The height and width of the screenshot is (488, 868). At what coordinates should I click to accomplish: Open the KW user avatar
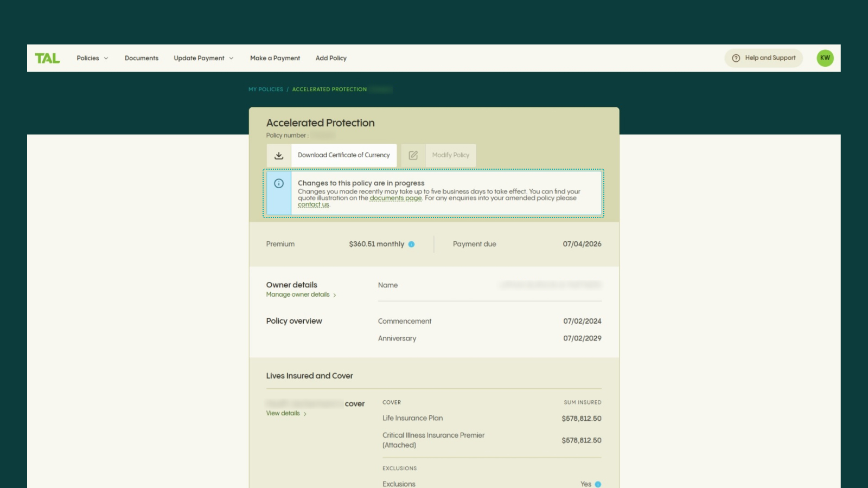(x=825, y=58)
